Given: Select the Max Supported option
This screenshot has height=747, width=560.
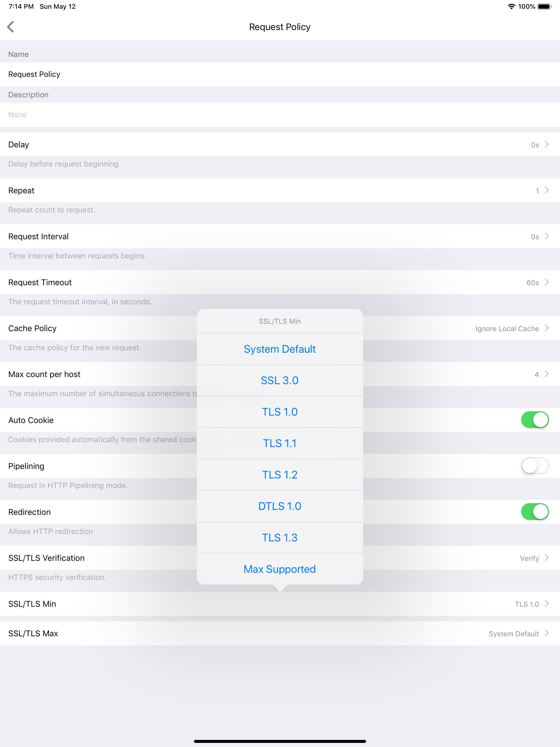Looking at the screenshot, I should [280, 569].
